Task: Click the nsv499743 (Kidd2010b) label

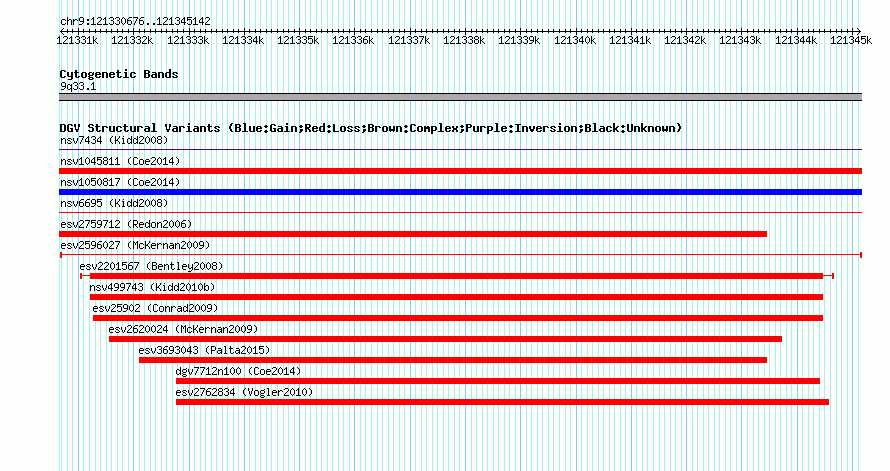Action: (x=152, y=287)
